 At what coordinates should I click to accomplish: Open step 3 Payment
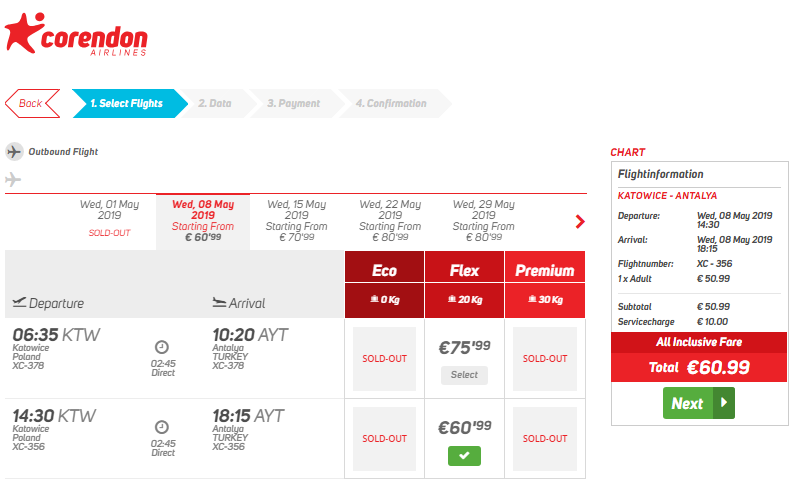tap(294, 104)
